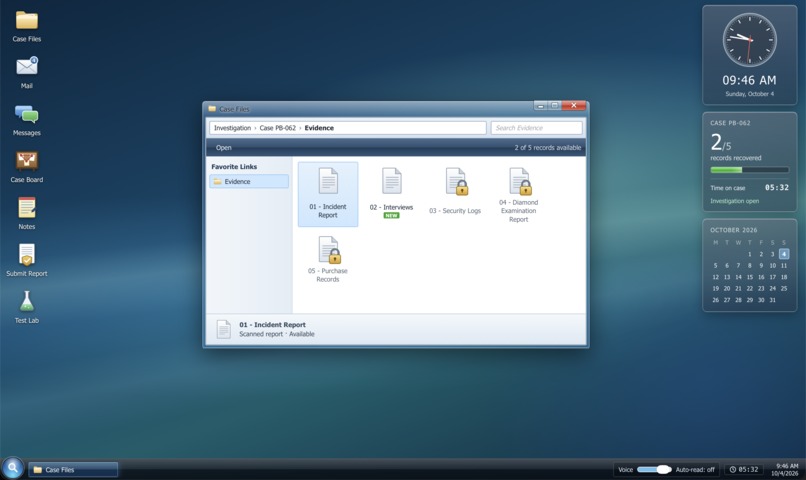Select day 31 in the calendar
Screen dimensions: 806x480
[773, 300]
